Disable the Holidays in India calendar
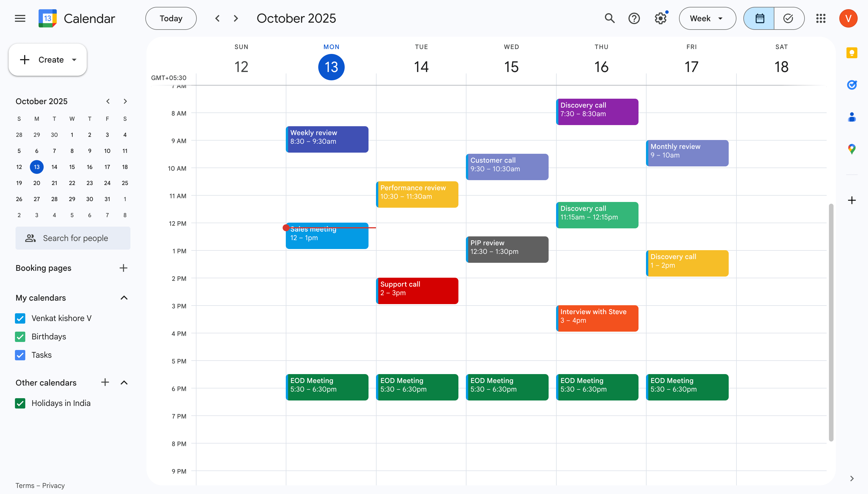 20,403
